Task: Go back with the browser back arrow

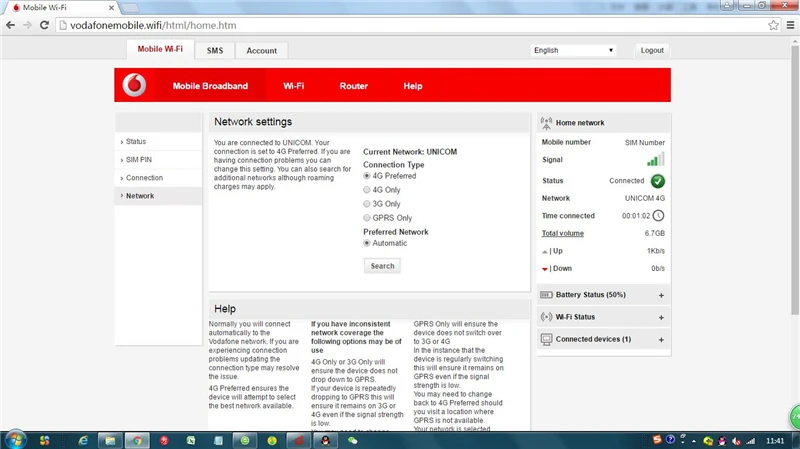Action: [x=10, y=25]
